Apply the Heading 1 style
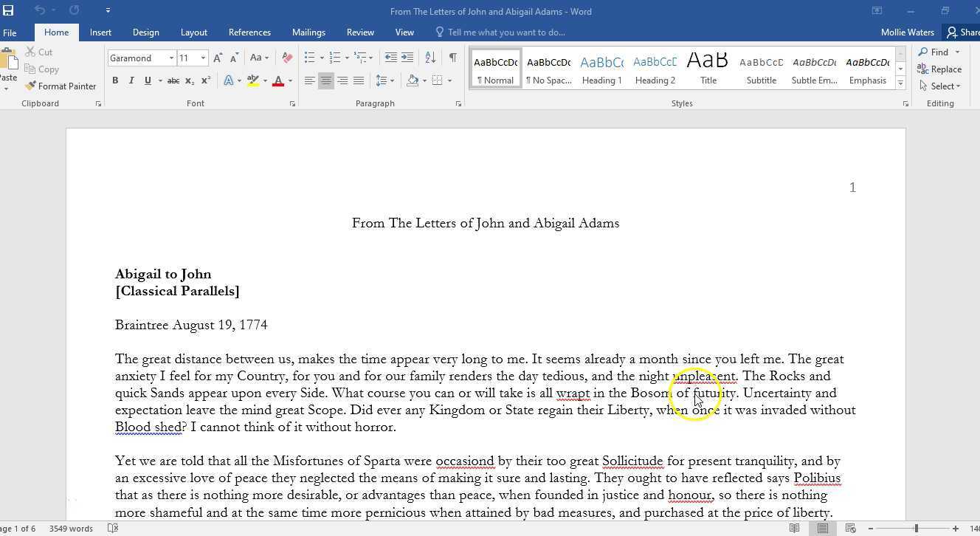The height and width of the screenshot is (536, 980). click(x=601, y=69)
